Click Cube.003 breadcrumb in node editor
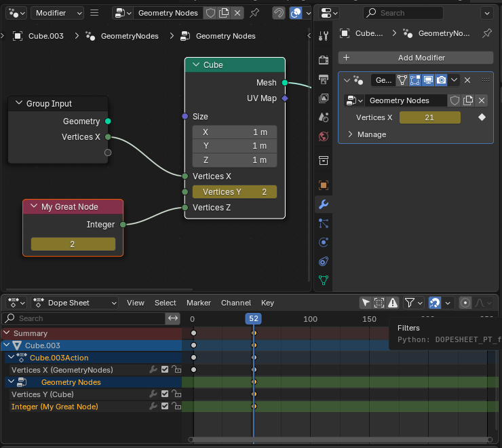Screen dimensions: 502x448 45,36
